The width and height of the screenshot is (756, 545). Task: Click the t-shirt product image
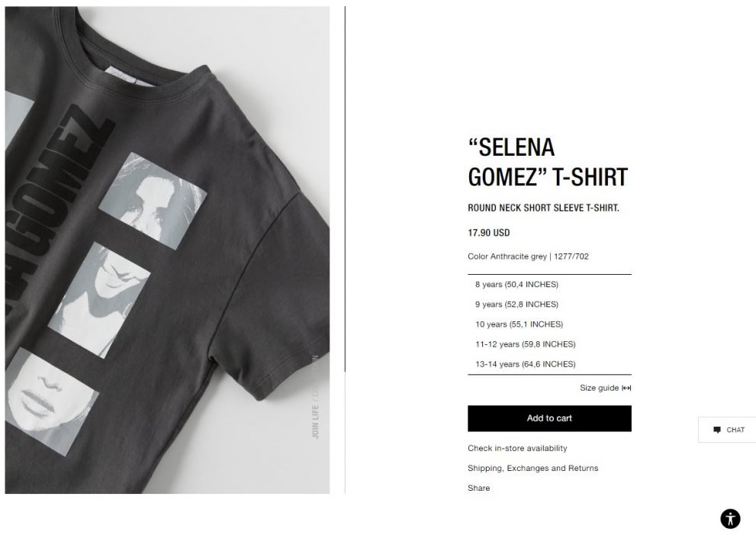(x=167, y=250)
